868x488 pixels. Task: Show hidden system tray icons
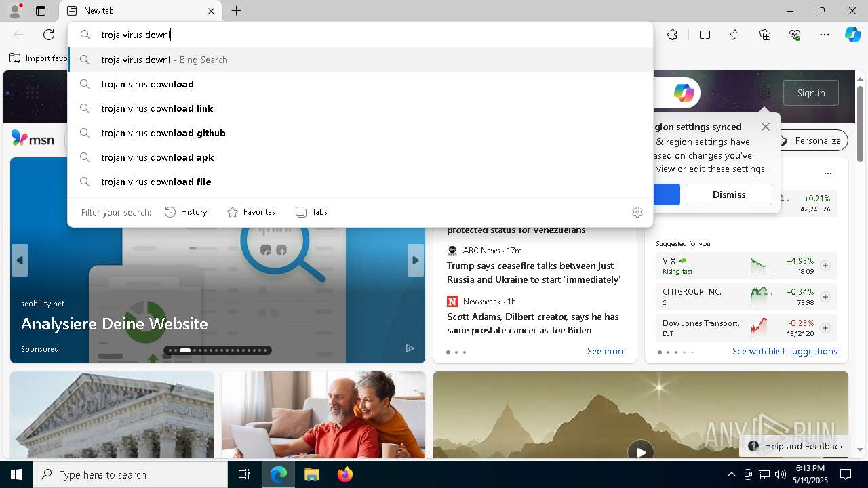coord(731,474)
